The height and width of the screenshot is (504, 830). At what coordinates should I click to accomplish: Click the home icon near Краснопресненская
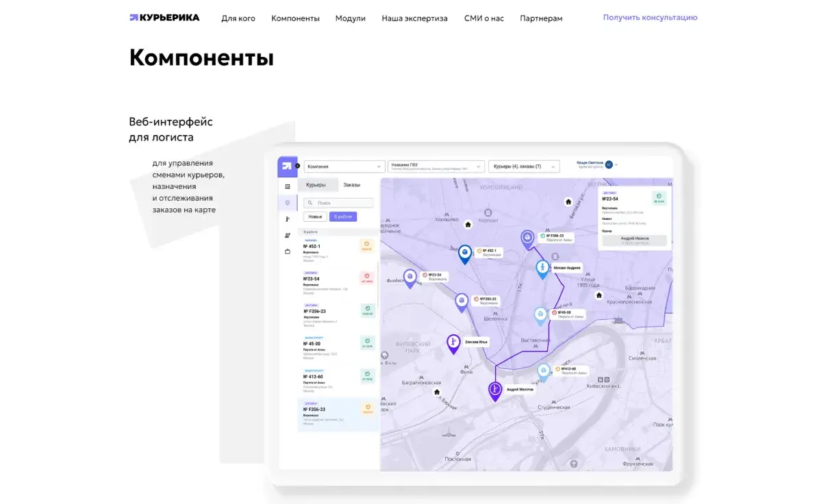coord(599,296)
